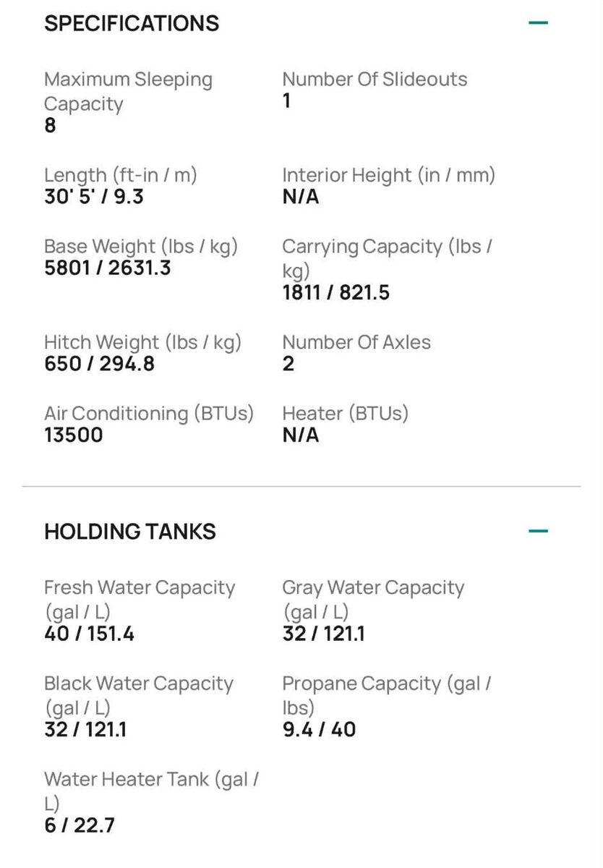Select the HOLDING TANKS heading
This screenshot has width=603, height=868.
tap(130, 532)
